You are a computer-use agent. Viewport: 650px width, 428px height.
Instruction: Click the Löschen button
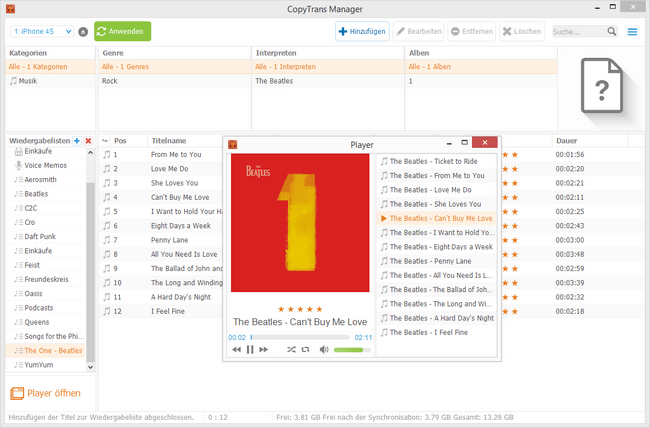point(522,32)
